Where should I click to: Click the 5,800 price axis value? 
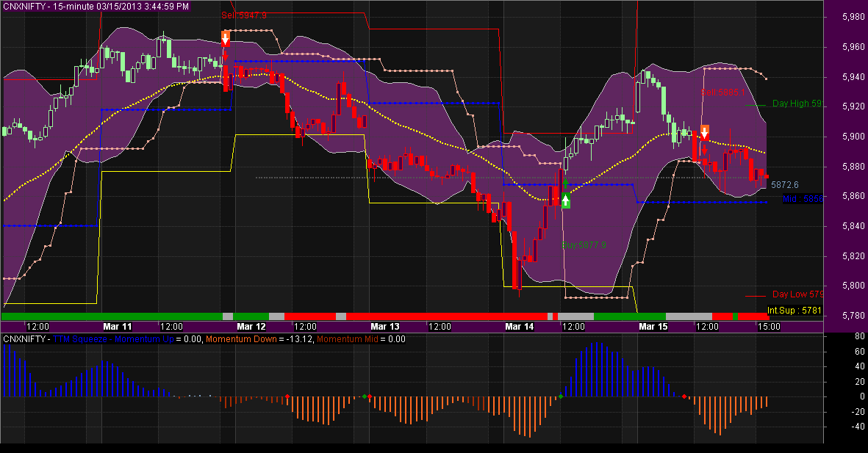[853, 286]
